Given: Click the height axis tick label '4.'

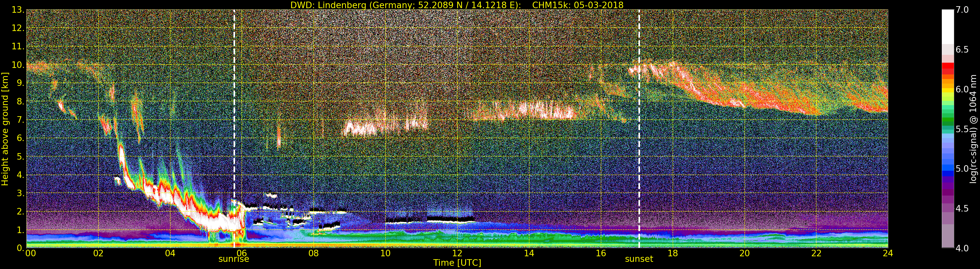Looking at the screenshot, I should coord(20,175).
